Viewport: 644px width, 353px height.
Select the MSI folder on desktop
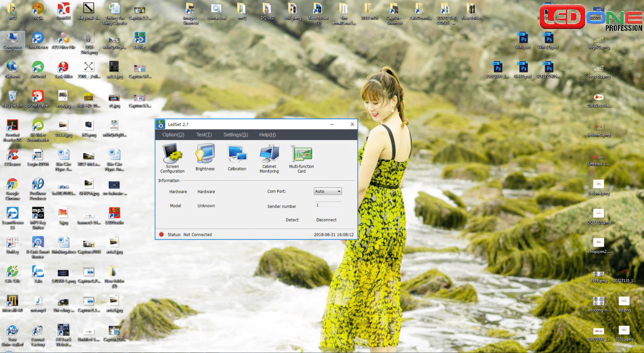[x=12, y=12]
